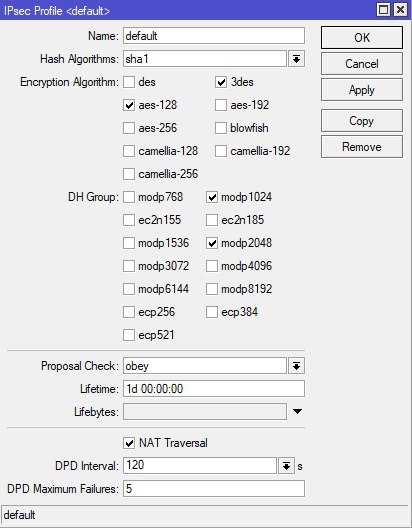The image size is (412, 528).
Task: Tick the camellia-192 checkbox
Action: click(221, 151)
